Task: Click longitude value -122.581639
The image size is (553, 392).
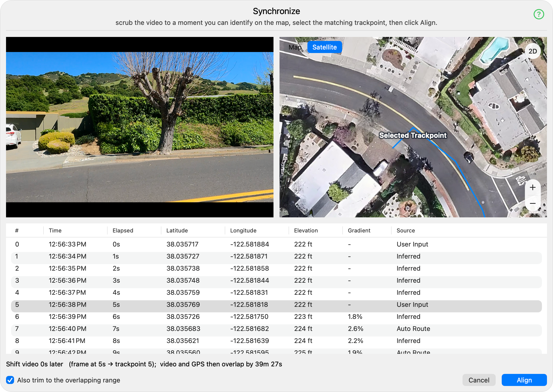Action: [250, 341]
